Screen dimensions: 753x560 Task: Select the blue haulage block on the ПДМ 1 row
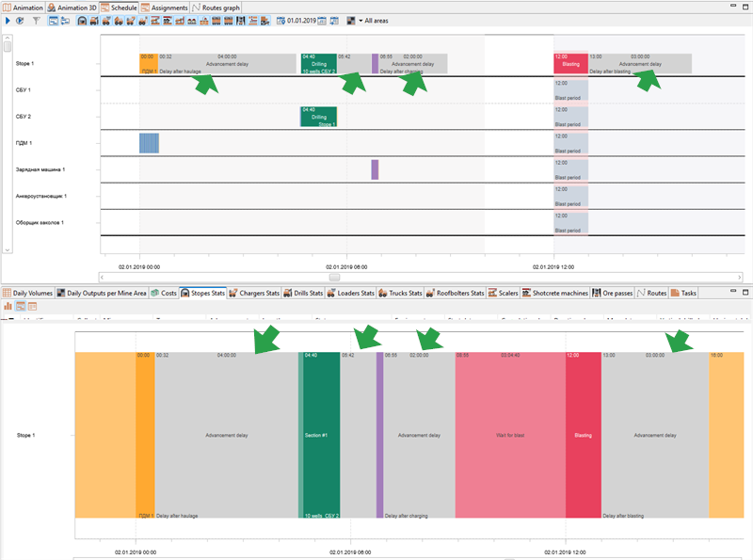[149, 143]
